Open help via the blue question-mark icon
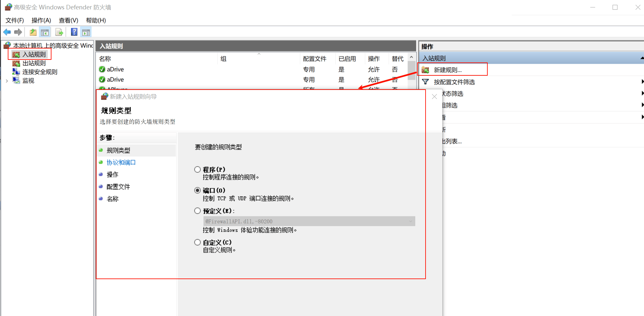 (74, 32)
